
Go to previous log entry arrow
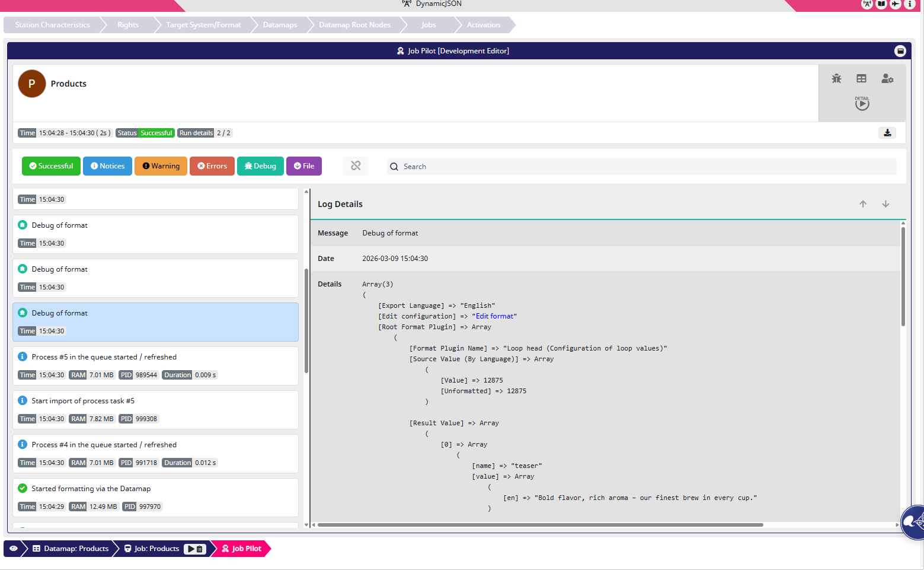[863, 204]
